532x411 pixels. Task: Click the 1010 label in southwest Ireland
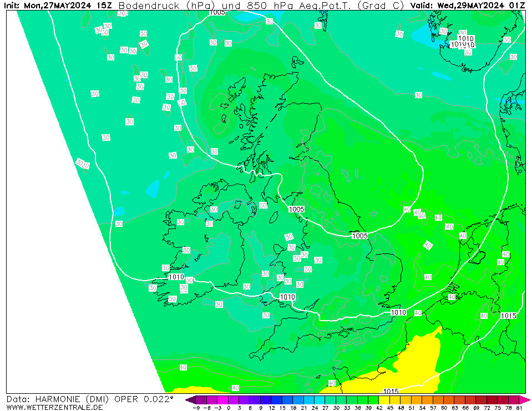[x=176, y=277]
